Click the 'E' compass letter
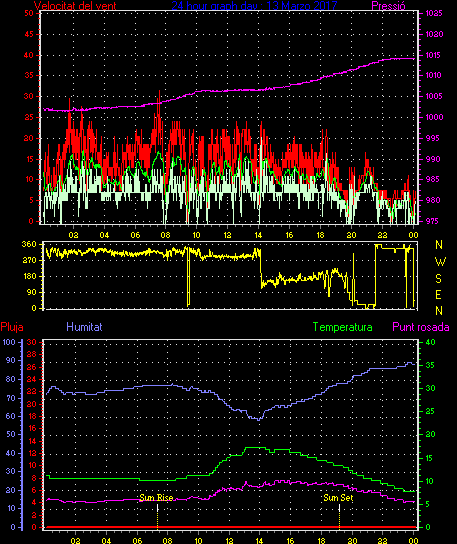Screen dimensions: 457x544 point(438,295)
